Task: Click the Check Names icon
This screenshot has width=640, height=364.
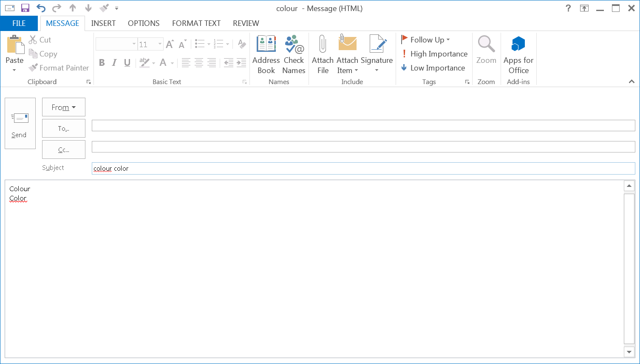Action: [x=294, y=45]
